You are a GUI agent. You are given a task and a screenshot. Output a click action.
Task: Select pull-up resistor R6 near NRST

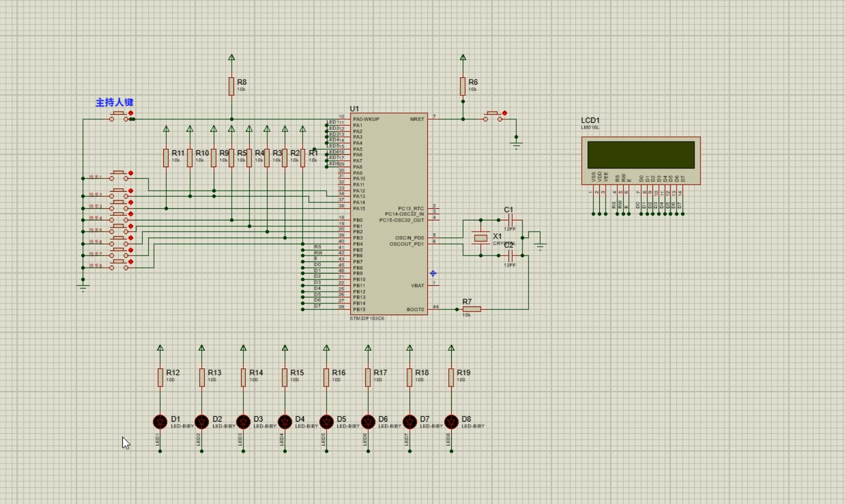(x=463, y=87)
